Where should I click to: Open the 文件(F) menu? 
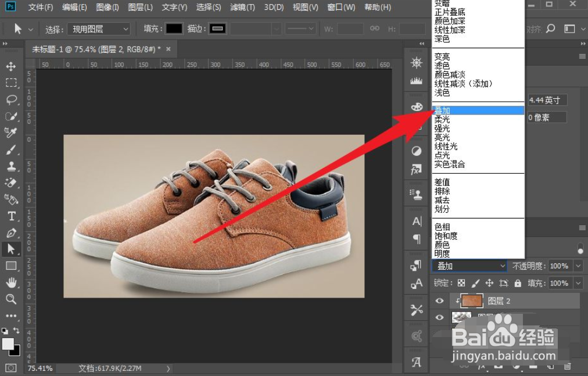click(x=41, y=7)
